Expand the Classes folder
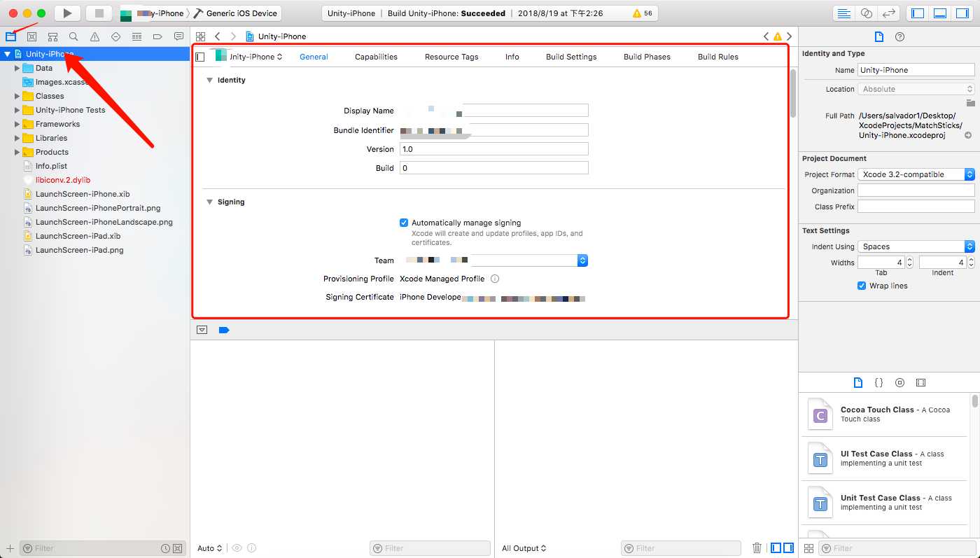The height and width of the screenshot is (558, 980). tap(17, 96)
